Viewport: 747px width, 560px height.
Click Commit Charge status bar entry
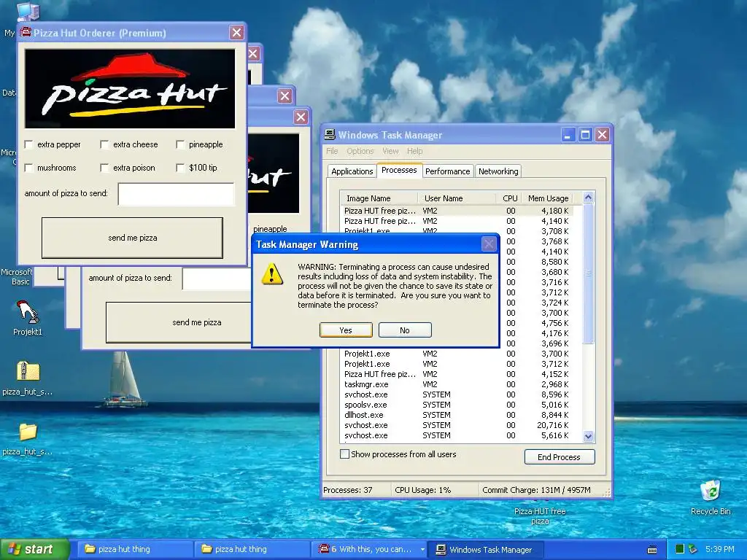536,490
